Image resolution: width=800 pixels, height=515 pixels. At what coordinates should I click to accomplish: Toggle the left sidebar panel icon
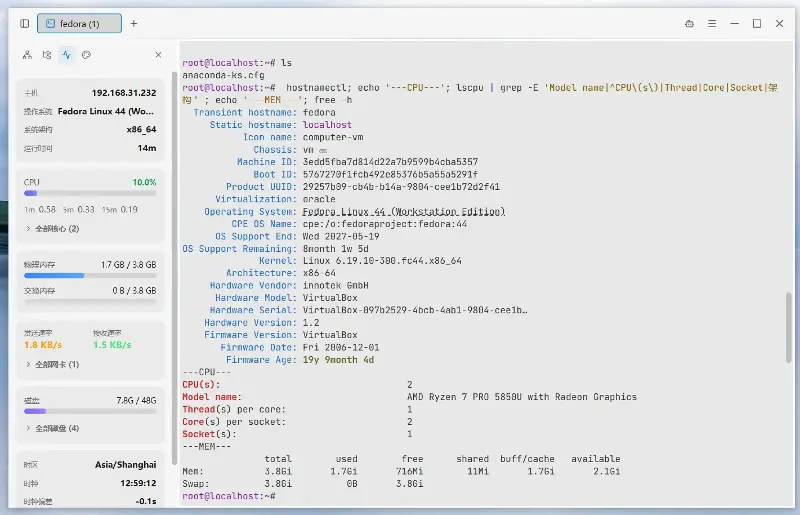(x=24, y=23)
